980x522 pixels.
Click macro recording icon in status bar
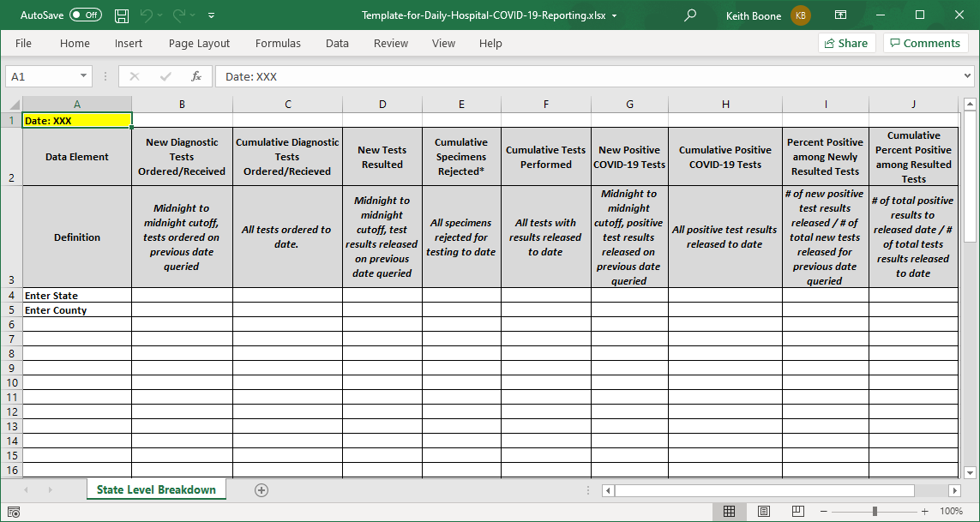coord(15,512)
